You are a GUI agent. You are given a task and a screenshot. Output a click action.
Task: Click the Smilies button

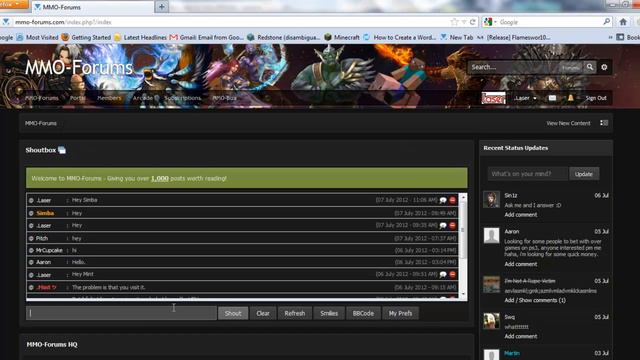click(329, 313)
